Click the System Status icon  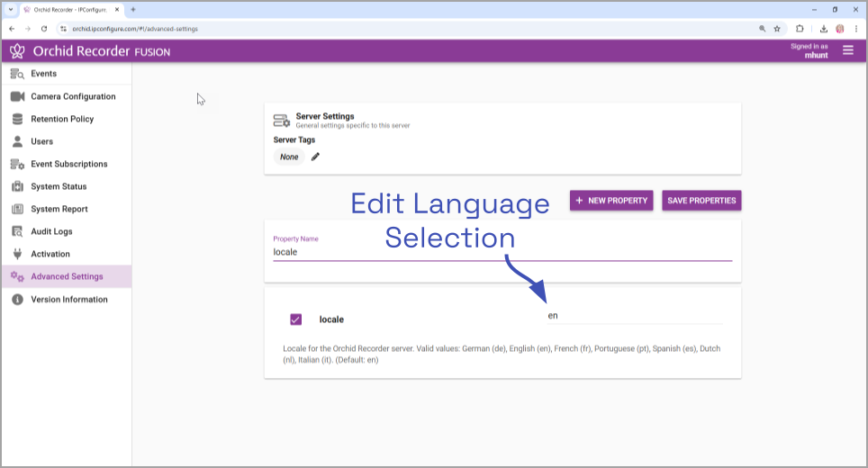tap(17, 186)
